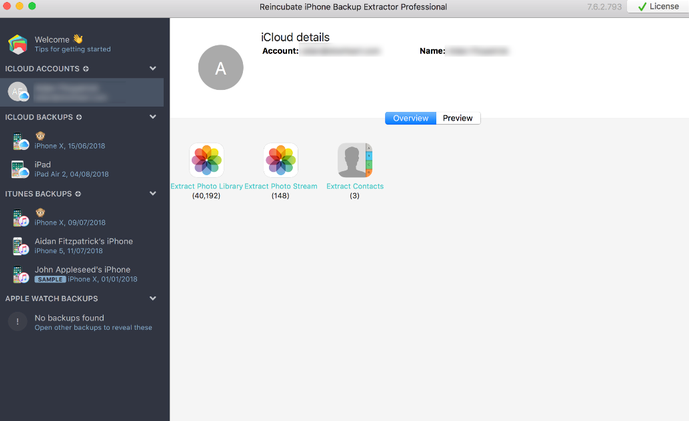Click the 'APPLE WATCH BACKUPS' section header
Image resolution: width=689 pixels, height=421 pixels.
(x=51, y=299)
